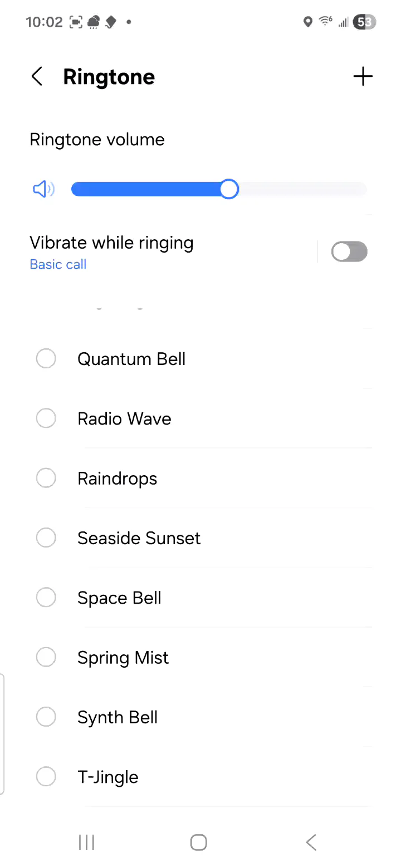Viewport: 401px width, 868px height.
Task: Pick the Raindrops radio button
Action: (x=46, y=478)
